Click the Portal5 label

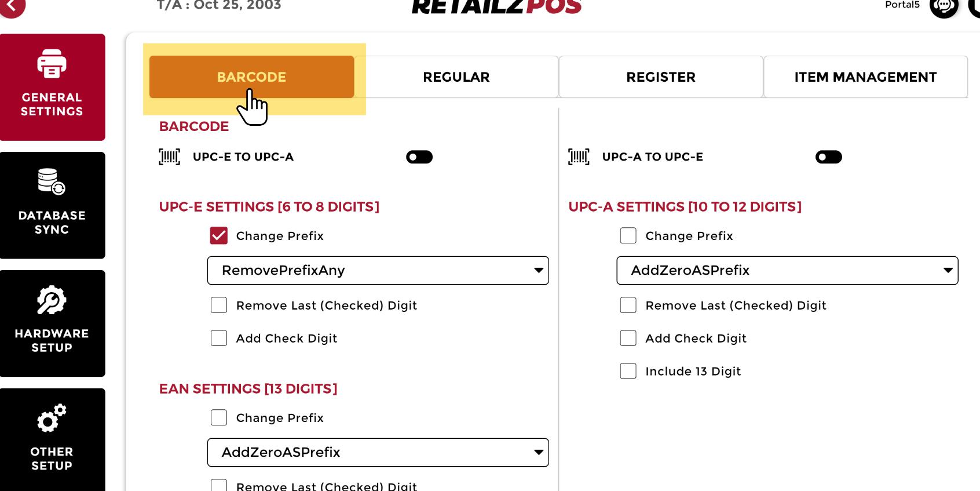pos(902,5)
